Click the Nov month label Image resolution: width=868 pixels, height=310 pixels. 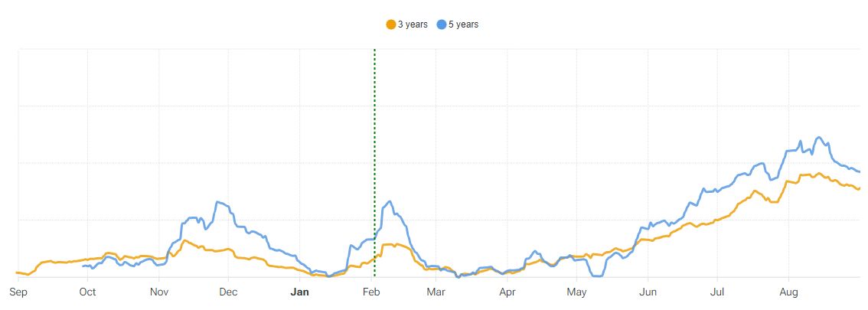pos(158,292)
